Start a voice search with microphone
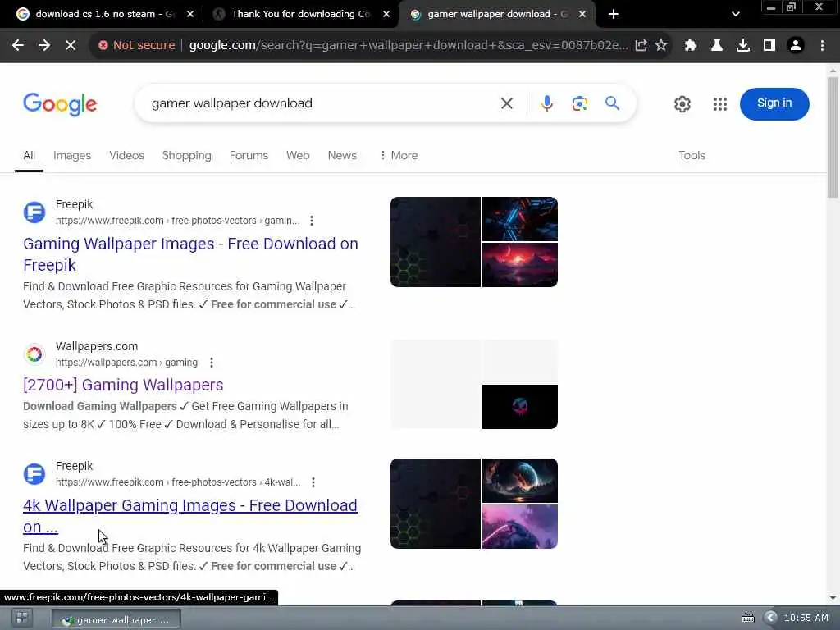 tap(546, 103)
